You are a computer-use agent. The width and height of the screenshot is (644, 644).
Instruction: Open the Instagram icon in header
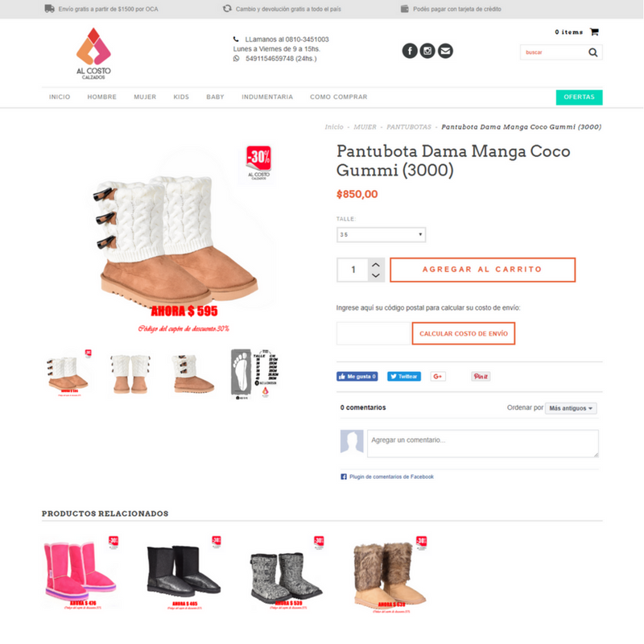tap(427, 51)
